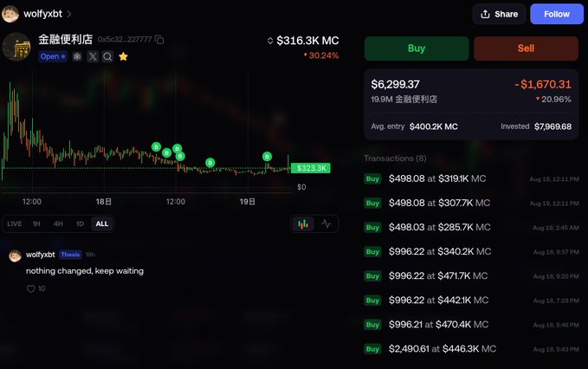This screenshot has width=588, height=369.
Task: Select the 1D timeframe tab
Action: (80, 223)
